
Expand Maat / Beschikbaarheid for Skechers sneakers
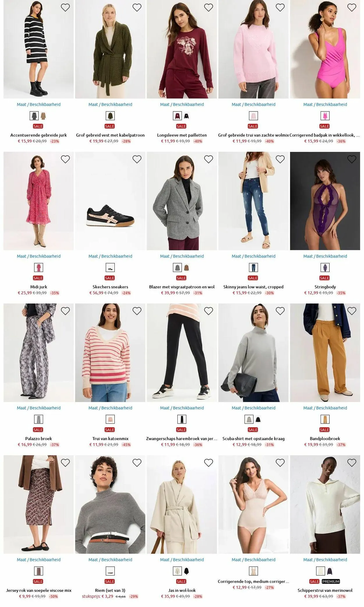(110, 256)
